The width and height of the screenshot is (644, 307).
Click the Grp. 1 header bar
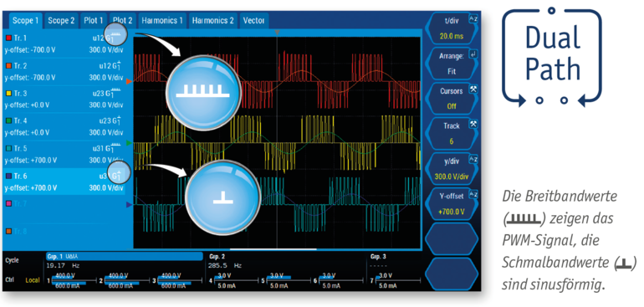point(125,256)
